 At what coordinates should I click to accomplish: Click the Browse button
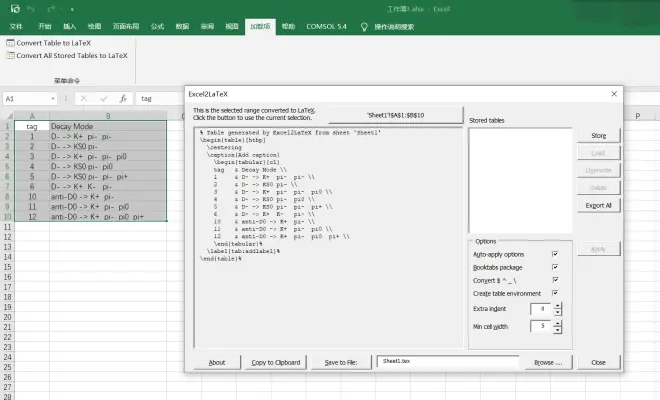point(548,363)
